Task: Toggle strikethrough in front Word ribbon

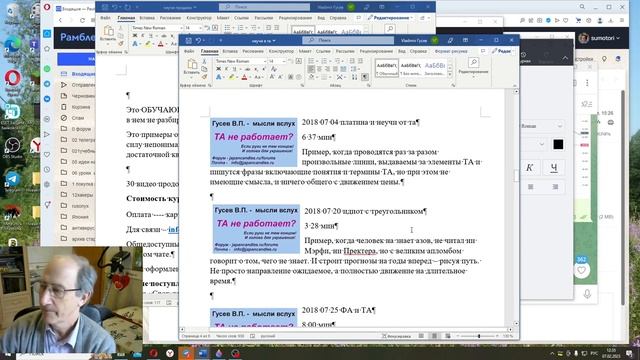Action: point(247,69)
